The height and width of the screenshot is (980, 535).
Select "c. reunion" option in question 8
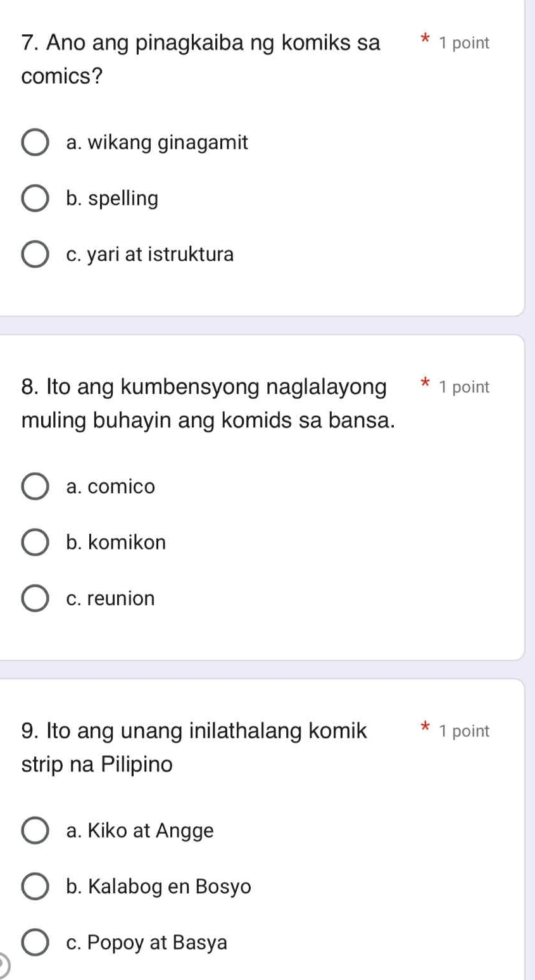click(35, 598)
